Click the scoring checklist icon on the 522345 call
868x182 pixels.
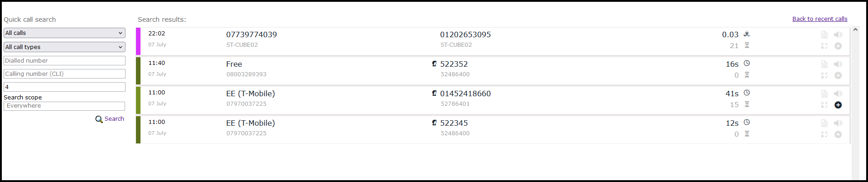[x=824, y=134]
